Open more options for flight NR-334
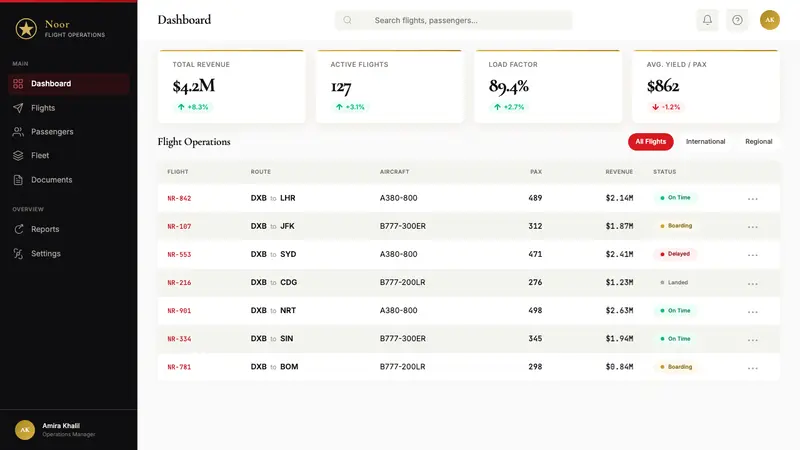 coord(753,339)
